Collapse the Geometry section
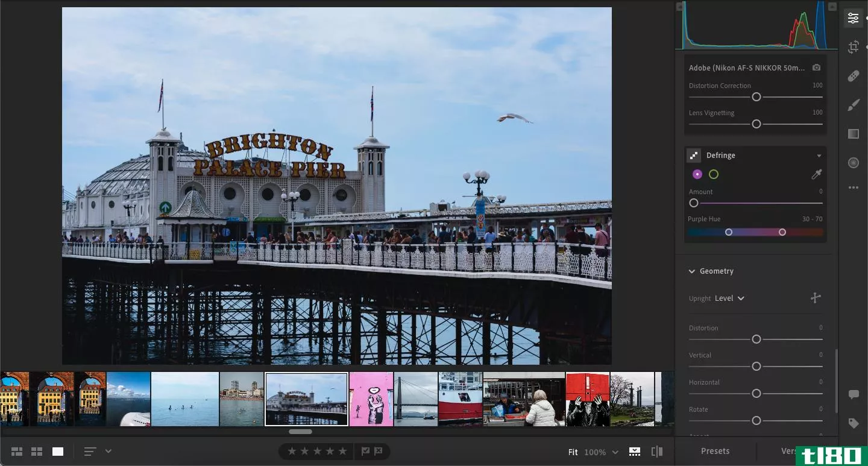The image size is (868, 466). click(x=692, y=271)
